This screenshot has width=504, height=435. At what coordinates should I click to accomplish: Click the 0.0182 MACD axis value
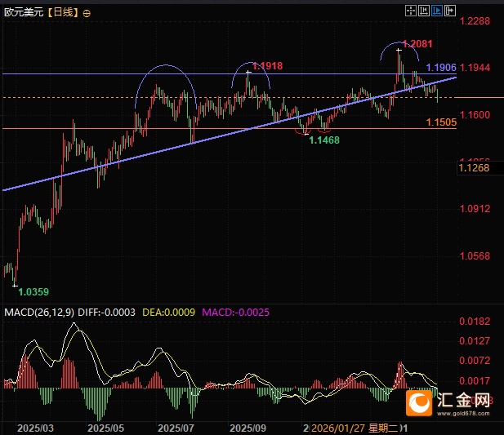pos(475,322)
